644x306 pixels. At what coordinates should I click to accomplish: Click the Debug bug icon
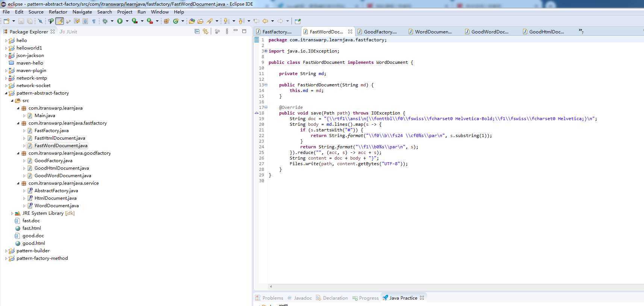(105, 21)
